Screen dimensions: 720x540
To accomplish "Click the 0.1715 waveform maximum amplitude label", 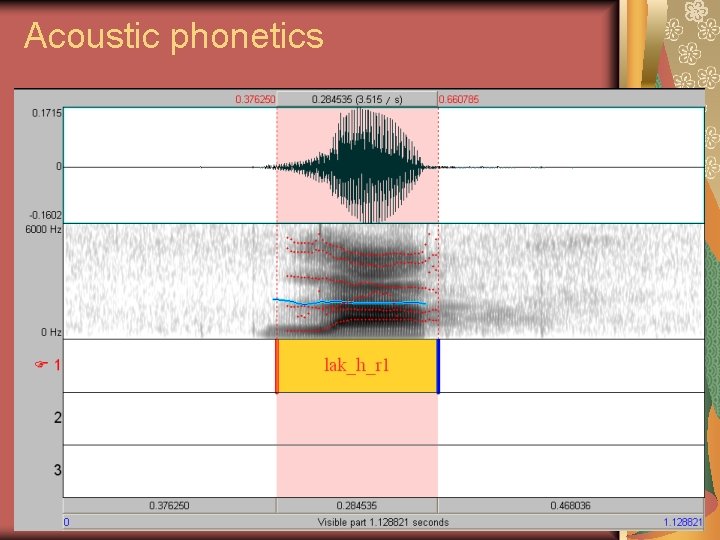I will click(x=46, y=113).
